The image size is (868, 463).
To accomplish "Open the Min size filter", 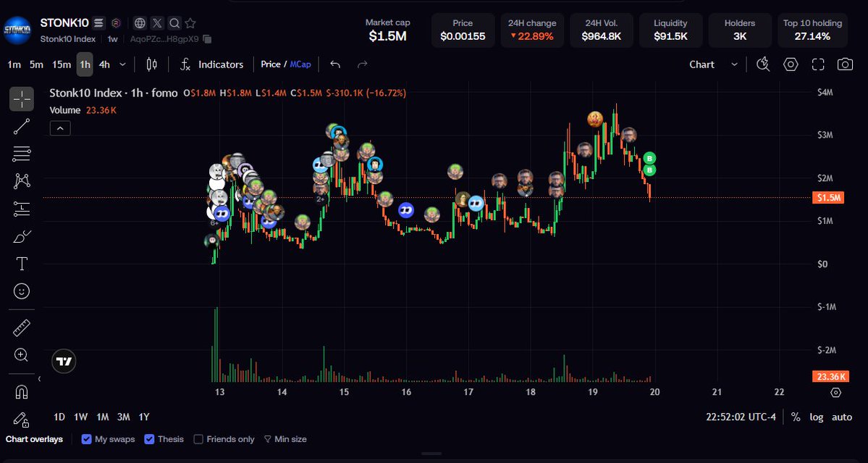I will (x=285, y=439).
